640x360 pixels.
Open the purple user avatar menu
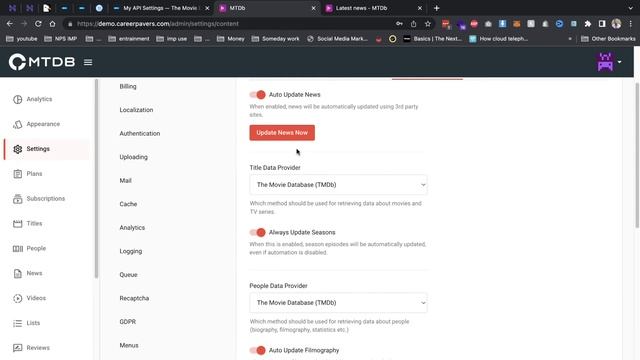click(x=608, y=62)
